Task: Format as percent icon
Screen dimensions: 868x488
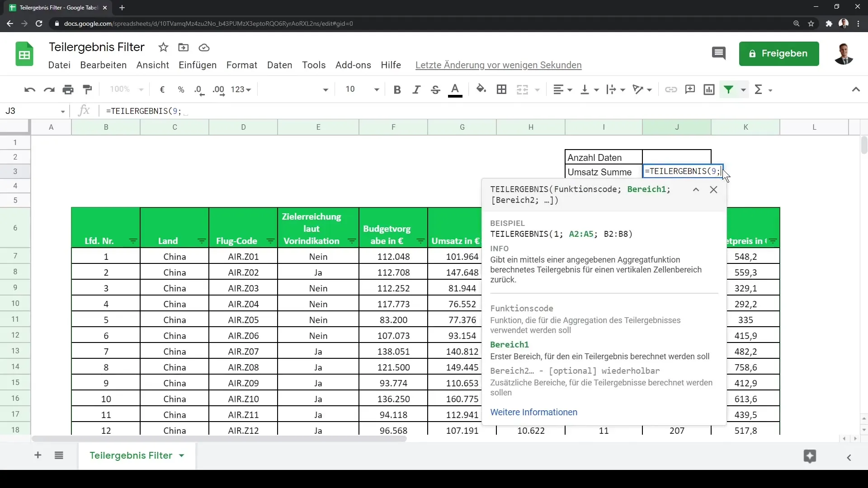Action: click(181, 89)
